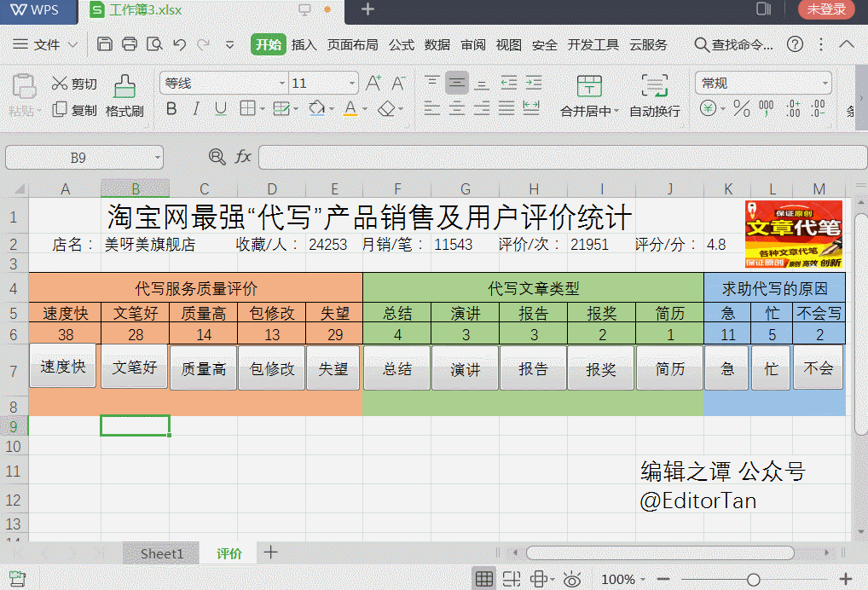Click the Increase Font Size icon
This screenshot has width=868, height=590.
pyautogui.click(x=373, y=84)
